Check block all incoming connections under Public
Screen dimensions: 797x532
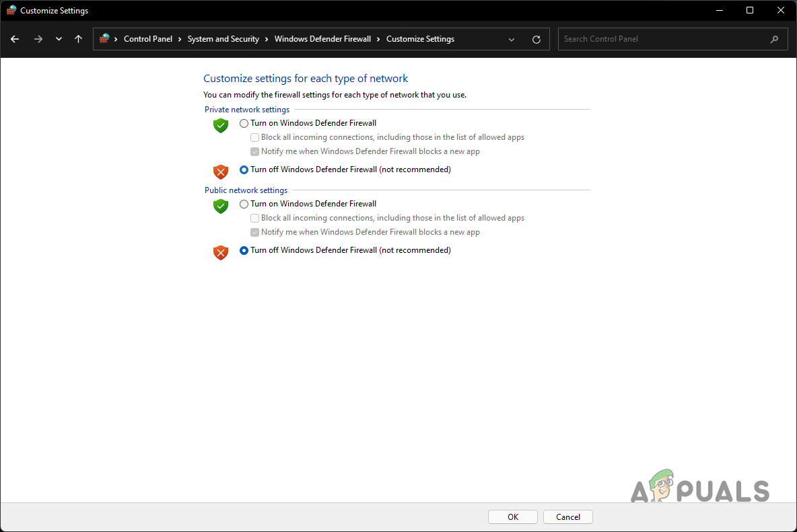pos(254,219)
